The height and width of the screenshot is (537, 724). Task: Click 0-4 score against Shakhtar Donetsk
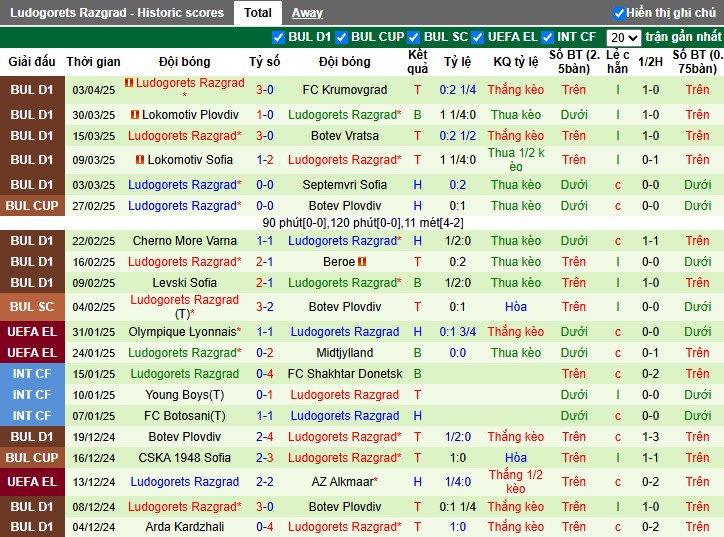(x=265, y=374)
